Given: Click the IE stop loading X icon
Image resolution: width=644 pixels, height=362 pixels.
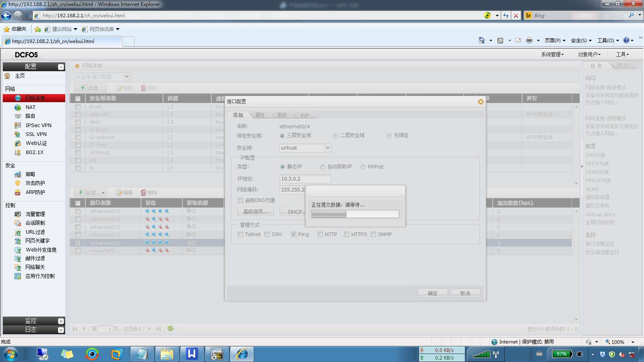Looking at the screenshot, I should point(516,16).
